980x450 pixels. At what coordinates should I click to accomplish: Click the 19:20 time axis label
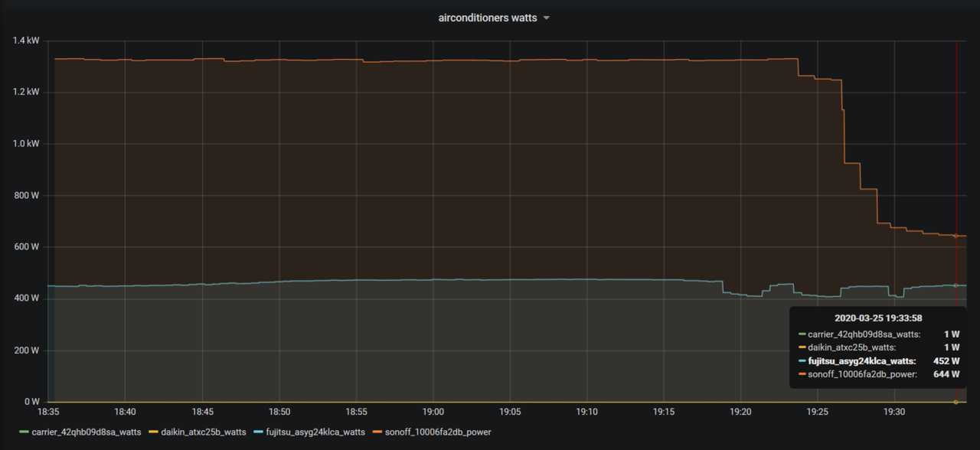tap(740, 412)
